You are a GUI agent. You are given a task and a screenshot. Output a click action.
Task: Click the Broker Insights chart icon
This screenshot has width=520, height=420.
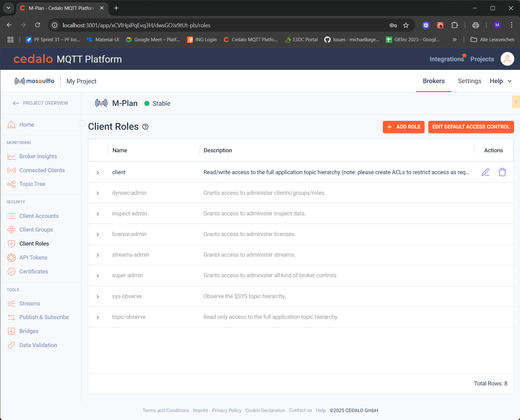coord(11,156)
